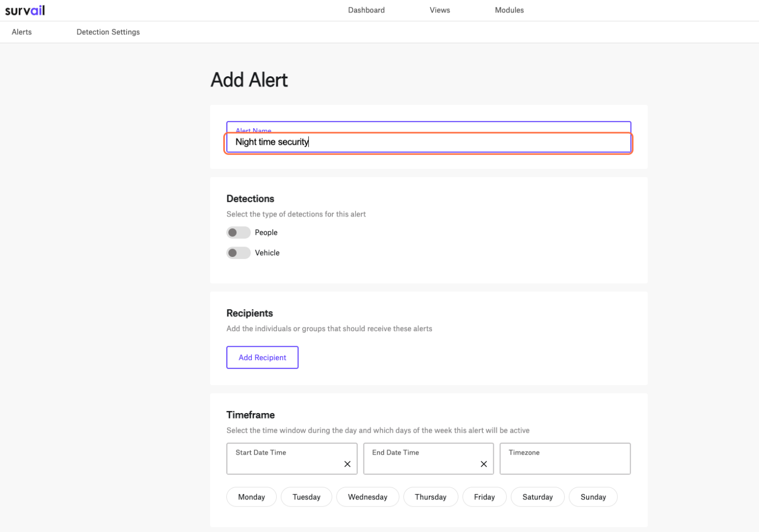This screenshot has height=532, width=759.
Task: Click the Survail logo
Action: 25,10
